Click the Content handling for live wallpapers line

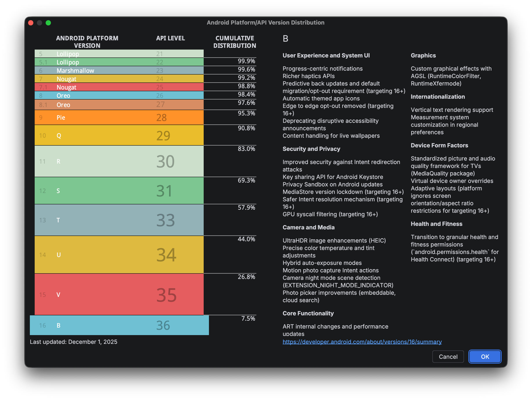[x=331, y=136]
